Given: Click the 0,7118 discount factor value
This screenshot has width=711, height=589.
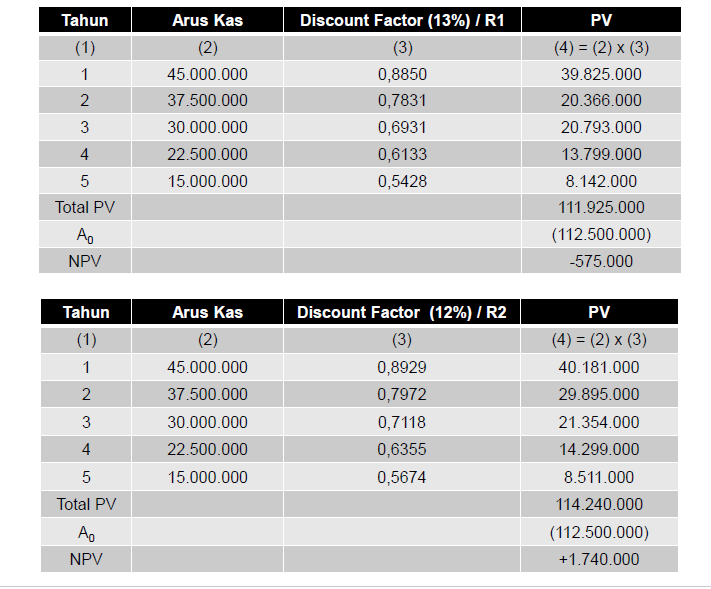Looking at the screenshot, I should coord(402,422).
